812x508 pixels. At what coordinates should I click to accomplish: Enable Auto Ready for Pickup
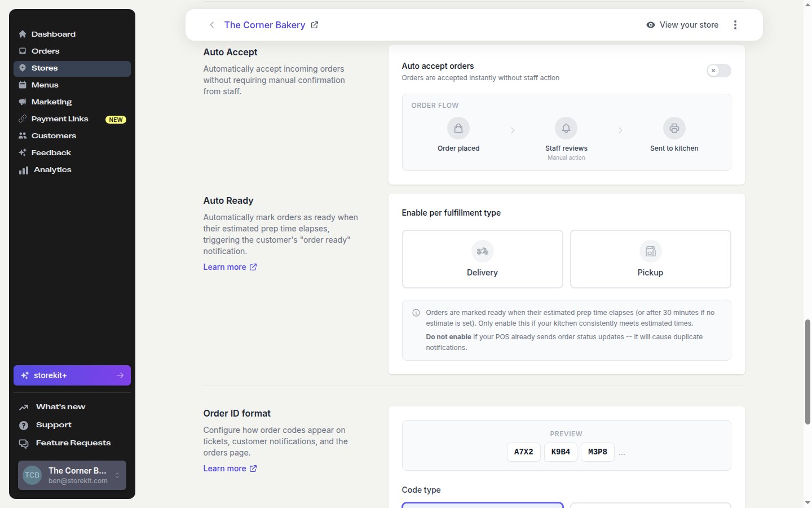tap(651, 259)
